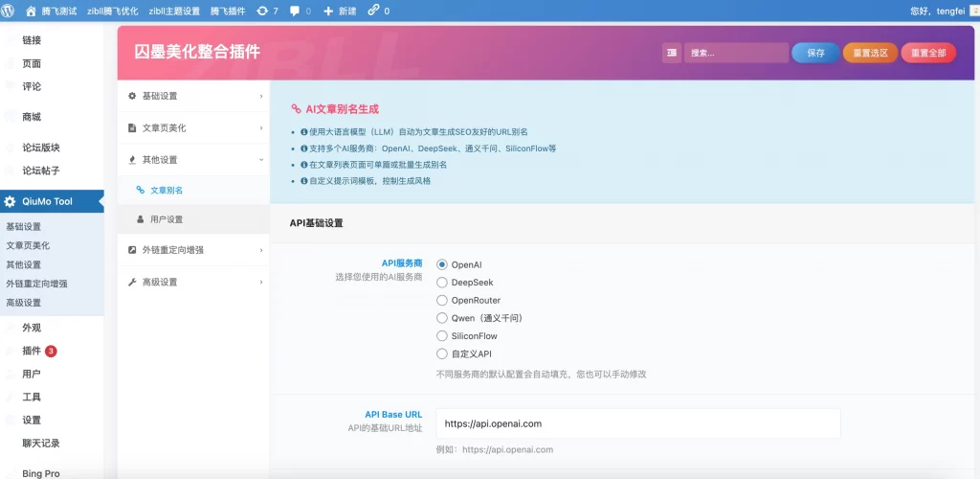The height and width of the screenshot is (479, 980).
Task: Click the icon beside 外链重定向增强
Action: (132, 249)
